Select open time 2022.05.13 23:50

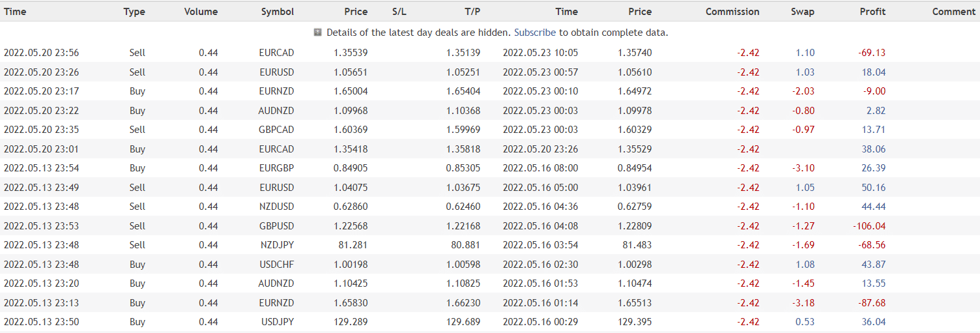click(41, 322)
